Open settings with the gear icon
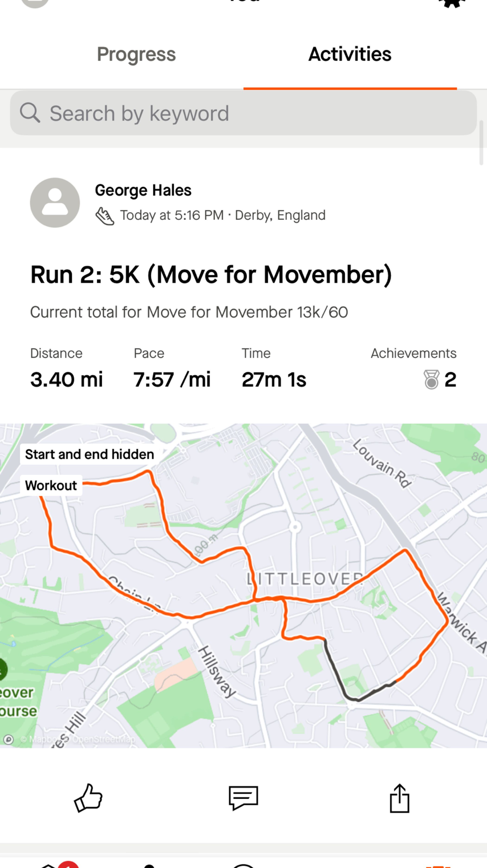487x868 pixels. pos(452,3)
